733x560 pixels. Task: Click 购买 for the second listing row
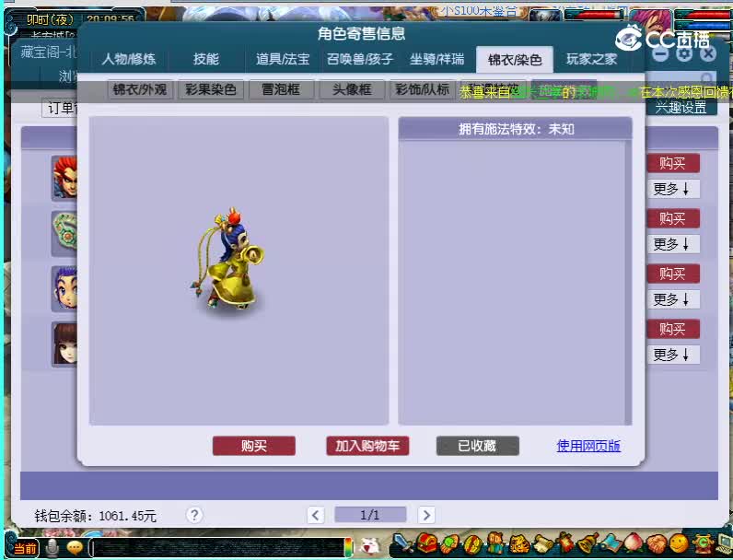(x=673, y=218)
